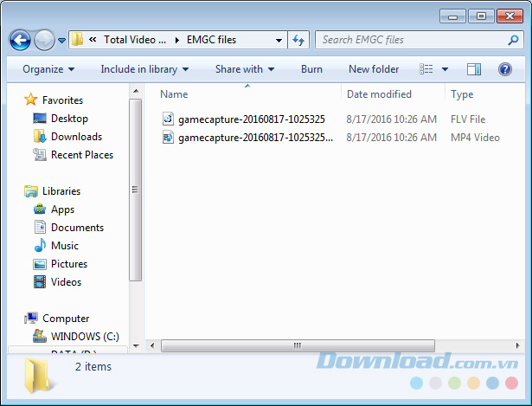532x406 pixels.
Task: Click the Burn toolbar button
Action: tap(311, 69)
